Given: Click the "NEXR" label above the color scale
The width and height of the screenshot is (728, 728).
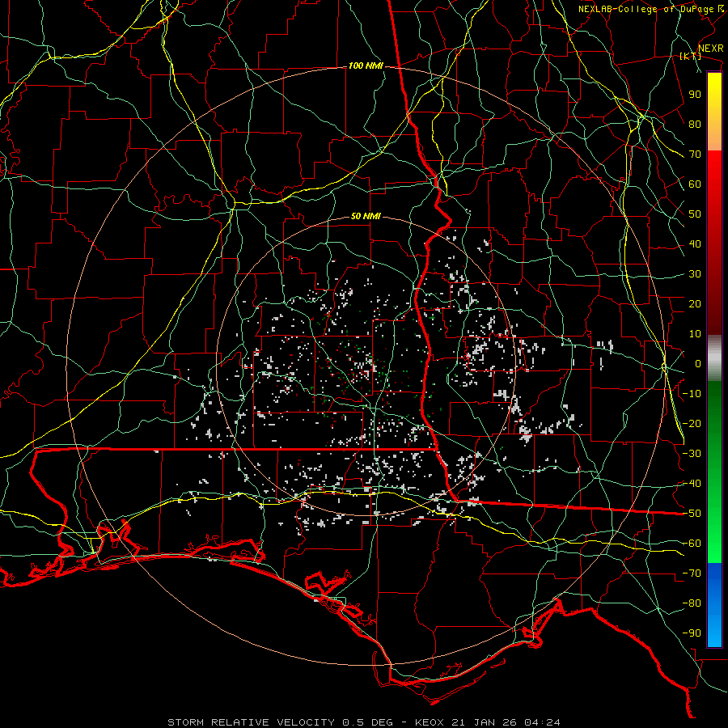Looking at the screenshot, I should tap(710, 49).
